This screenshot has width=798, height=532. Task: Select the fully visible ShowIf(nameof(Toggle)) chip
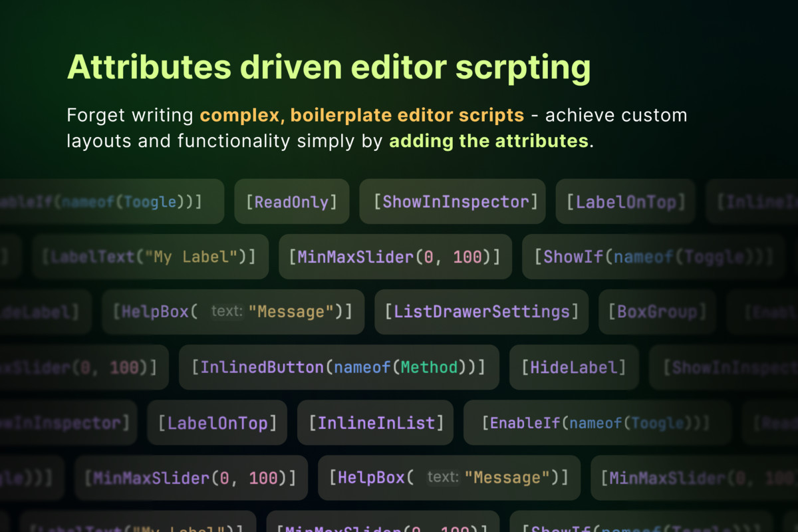[x=654, y=257]
